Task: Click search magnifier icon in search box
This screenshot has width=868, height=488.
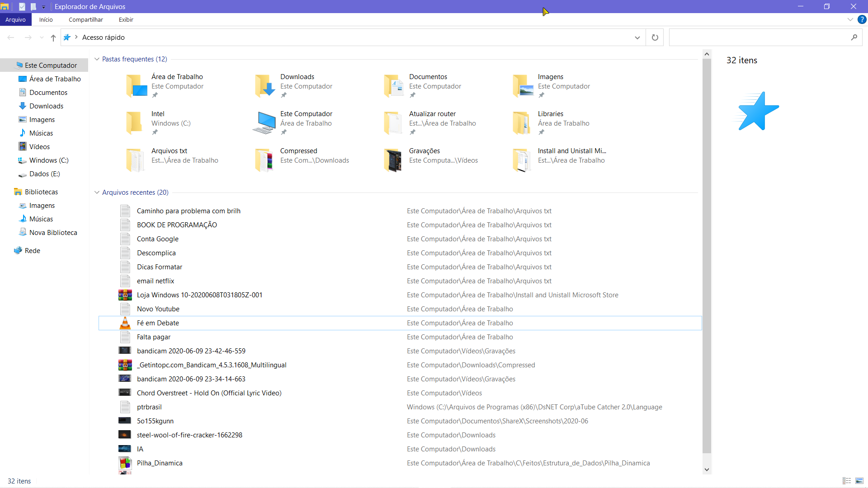Action: (854, 38)
